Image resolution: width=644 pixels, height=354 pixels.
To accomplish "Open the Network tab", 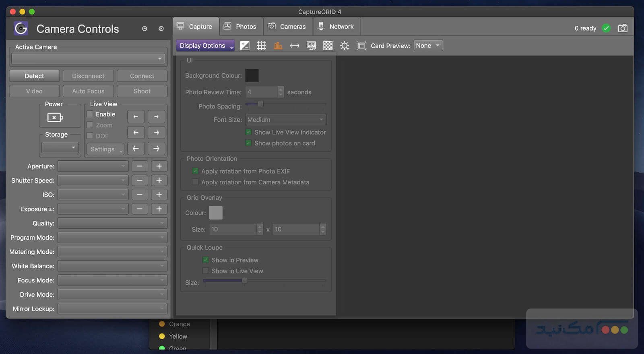I will point(336,27).
